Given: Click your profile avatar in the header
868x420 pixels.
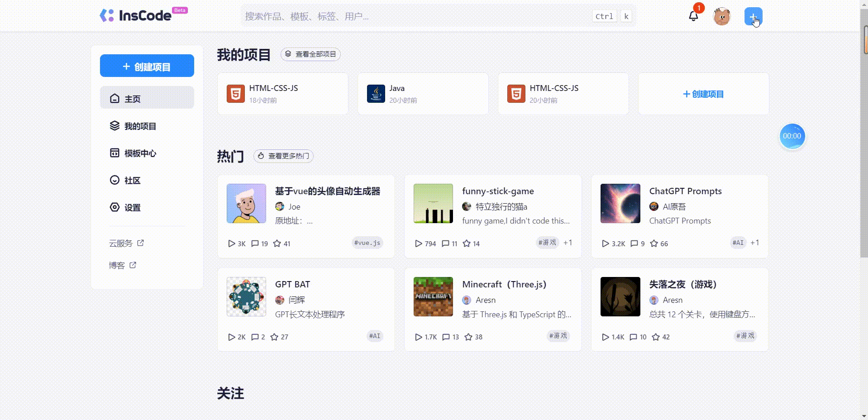Looking at the screenshot, I should [x=721, y=16].
